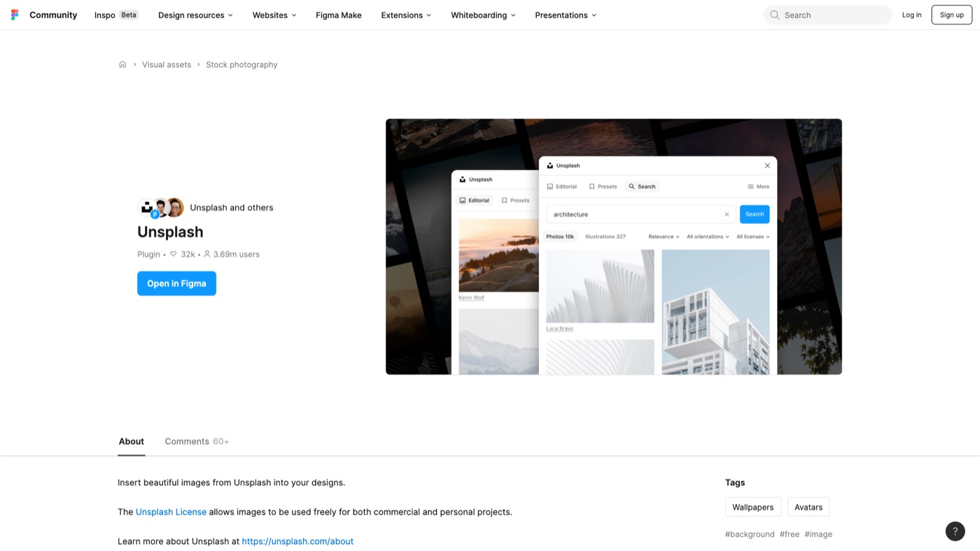The height and width of the screenshot is (551, 980).
Task: Select the Avatars tag
Action: click(x=808, y=507)
